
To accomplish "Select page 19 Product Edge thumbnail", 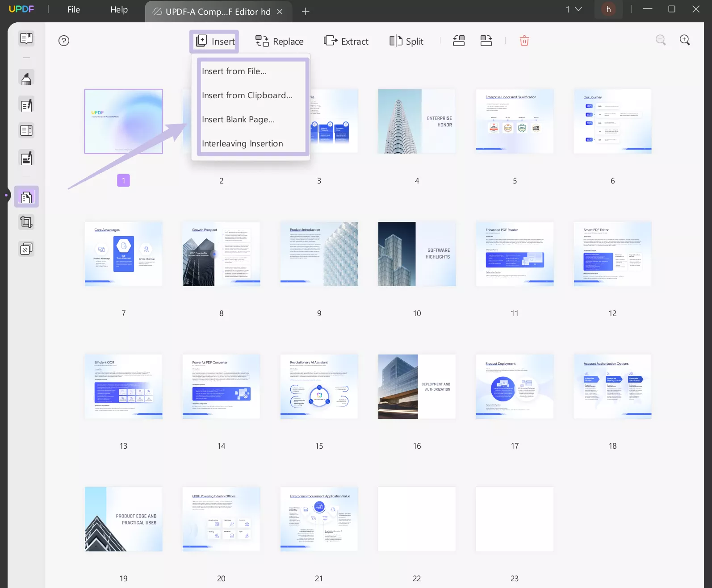I will pyautogui.click(x=124, y=519).
